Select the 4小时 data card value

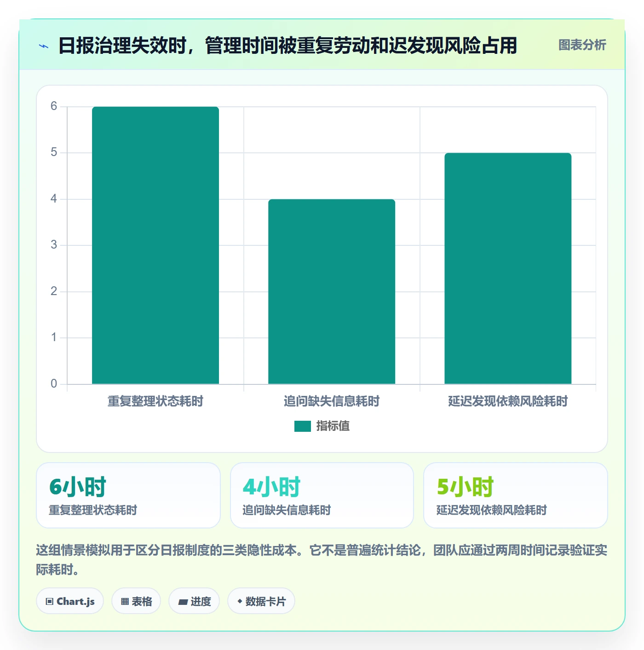tap(271, 487)
